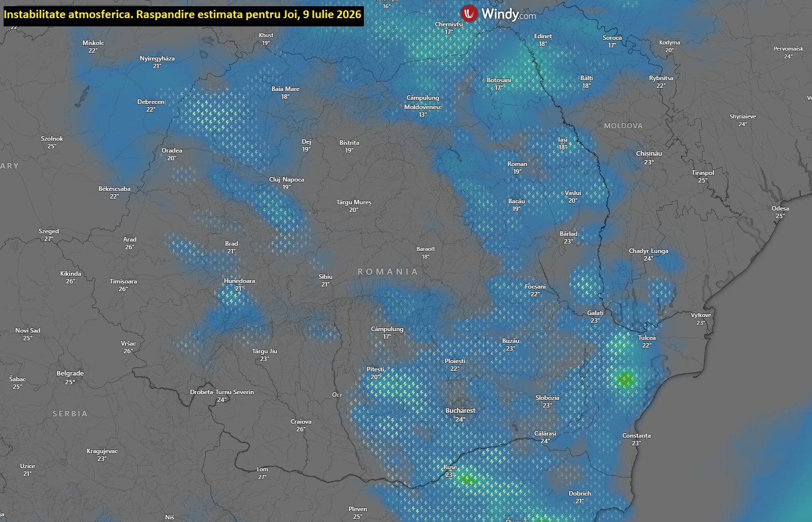Click the Baia Mare label
The height and width of the screenshot is (522, 812).
click(x=285, y=89)
